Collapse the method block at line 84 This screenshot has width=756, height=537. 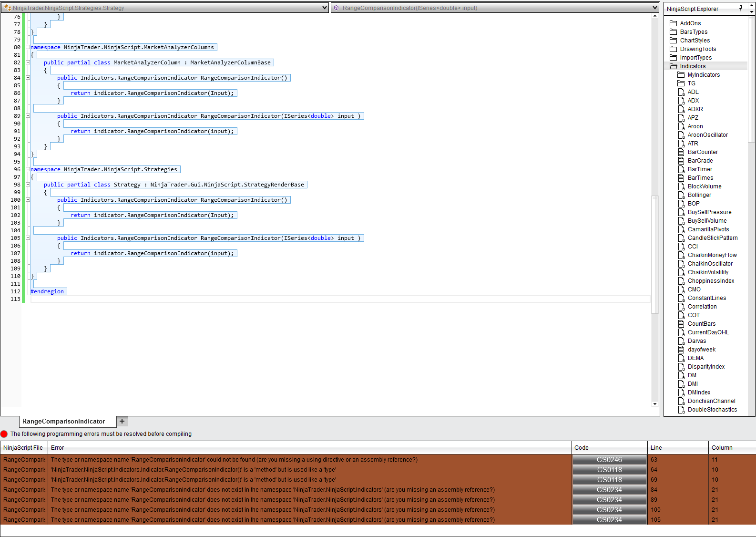28,78
